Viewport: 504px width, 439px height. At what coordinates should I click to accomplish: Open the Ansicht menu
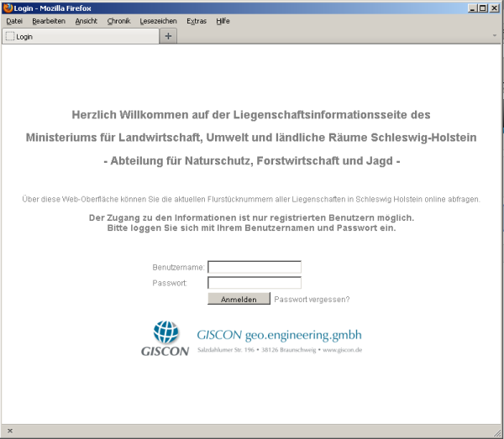[x=86, y=21]
